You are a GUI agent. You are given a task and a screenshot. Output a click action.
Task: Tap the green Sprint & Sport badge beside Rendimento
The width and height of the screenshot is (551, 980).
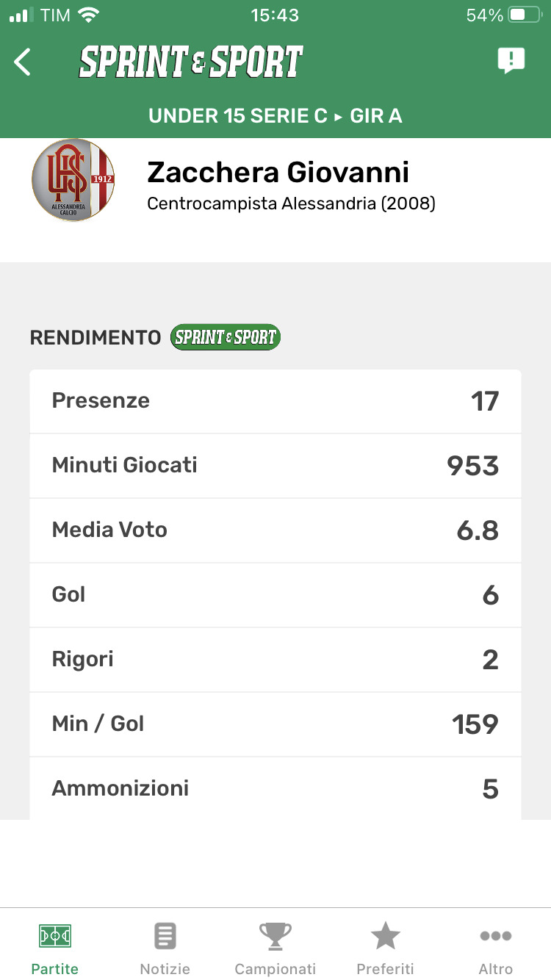click(x=225, y=337)
